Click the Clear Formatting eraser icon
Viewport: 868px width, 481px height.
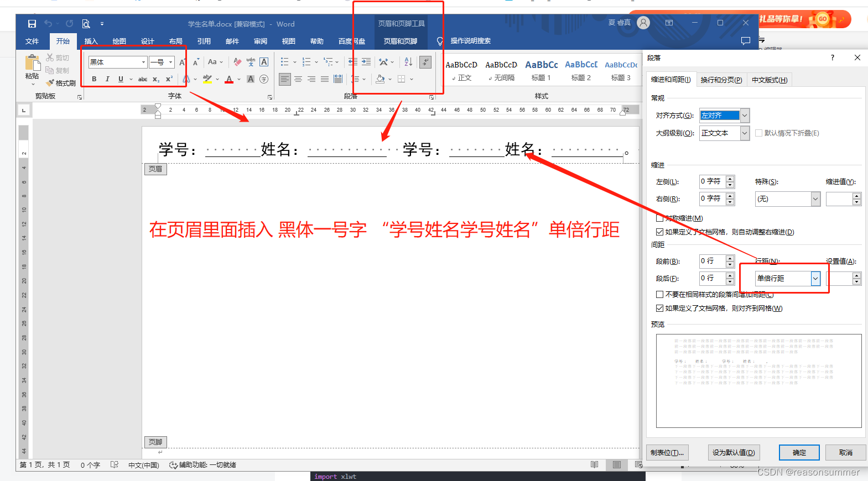[x=237, y=62]
